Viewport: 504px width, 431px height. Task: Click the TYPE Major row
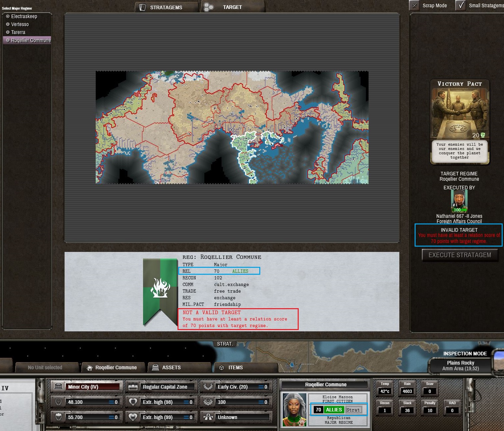(205, 264)
